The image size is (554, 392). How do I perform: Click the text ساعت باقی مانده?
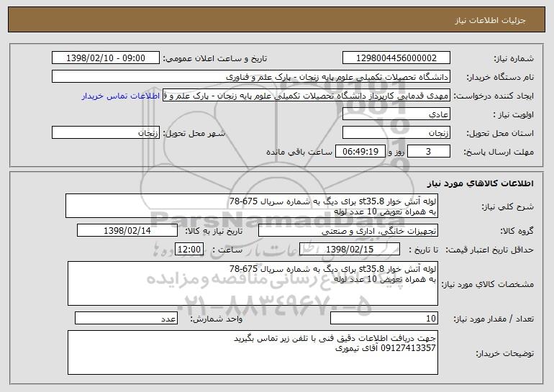click(x=299, y=152)
